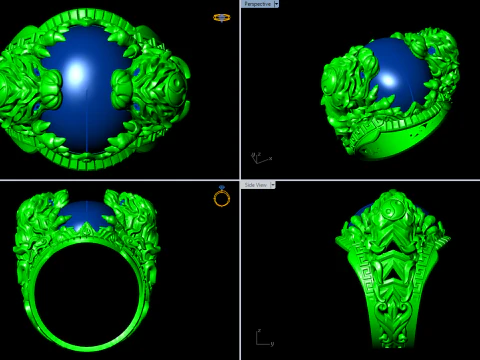This screenshot has width=480, height=360.
Task: Open the Perspective viewport dropdown arrow
Action: [276, 4]
